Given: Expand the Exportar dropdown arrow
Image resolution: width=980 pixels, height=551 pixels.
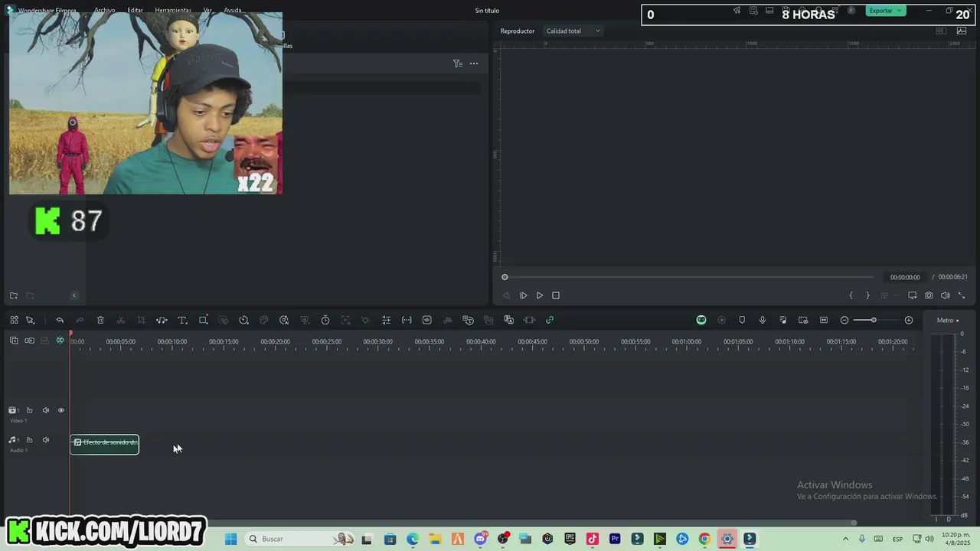Looking at the screenshot, I should tap(899, 11).
